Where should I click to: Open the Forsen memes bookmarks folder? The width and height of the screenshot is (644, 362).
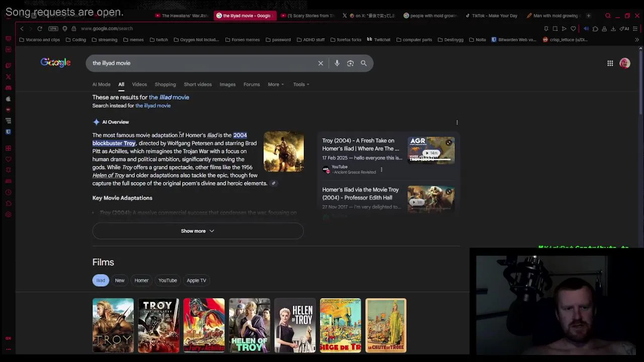point(243,40)
